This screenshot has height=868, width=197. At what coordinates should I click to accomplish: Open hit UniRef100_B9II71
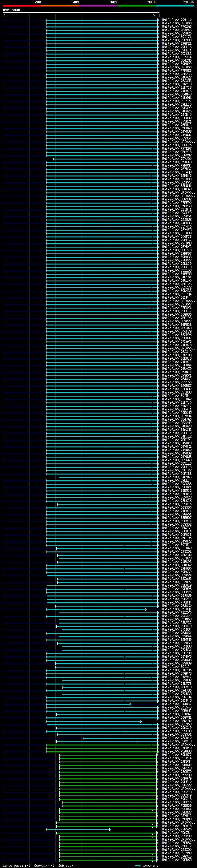177,37
